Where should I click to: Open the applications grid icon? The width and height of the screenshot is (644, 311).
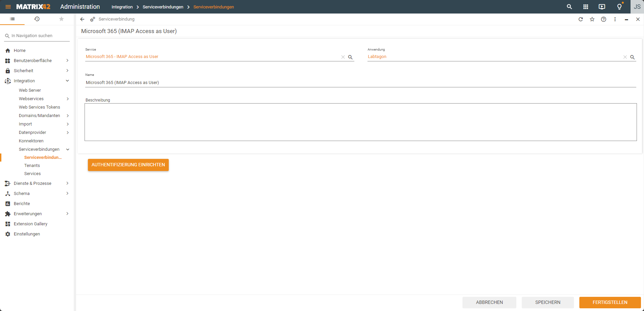(586, 7)
